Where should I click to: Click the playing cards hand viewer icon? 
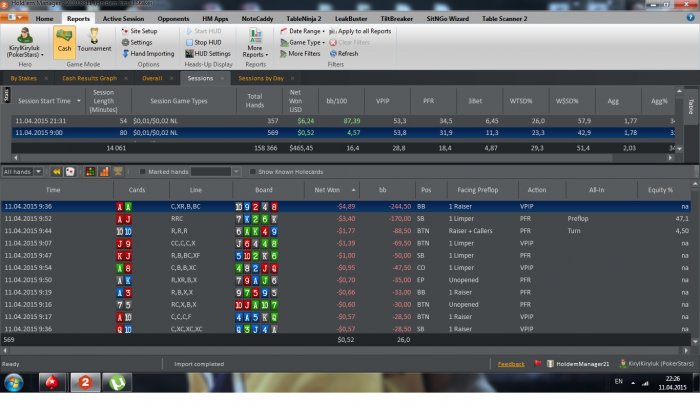70,171
